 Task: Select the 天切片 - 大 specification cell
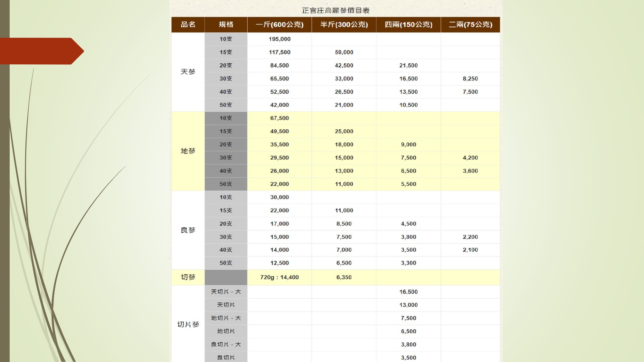tap(225, 292)
